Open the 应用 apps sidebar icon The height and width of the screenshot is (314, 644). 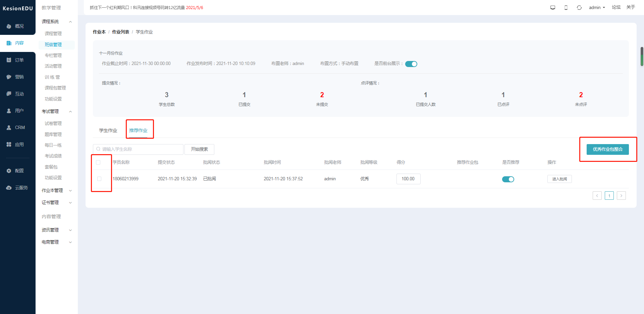pyautogui.click(x=9, y=144)
